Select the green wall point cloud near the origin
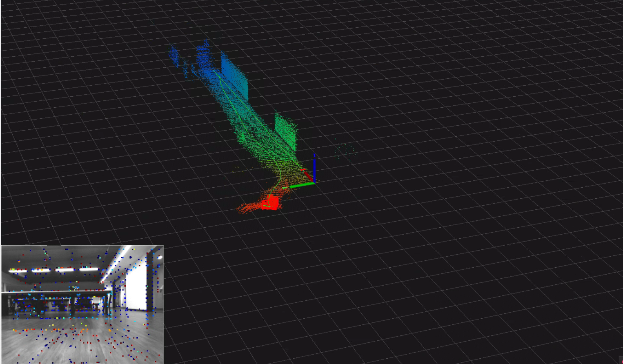The height and width of the screenshot is (364, 623). click(286, 132)
